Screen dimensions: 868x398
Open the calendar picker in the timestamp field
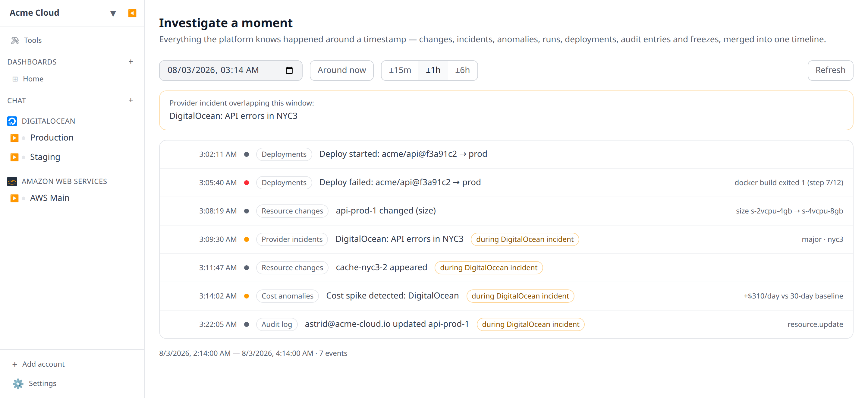click(x=289, y=71)
